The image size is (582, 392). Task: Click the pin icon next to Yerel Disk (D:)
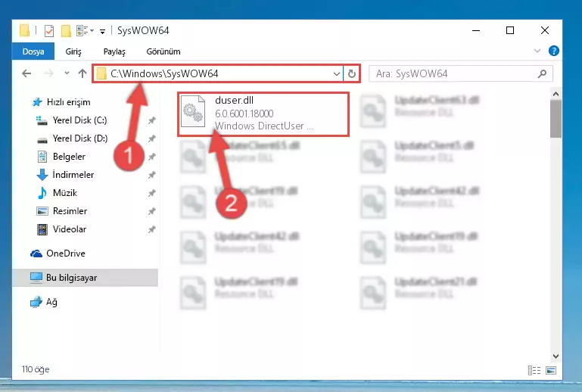click(x=151, y=138)
